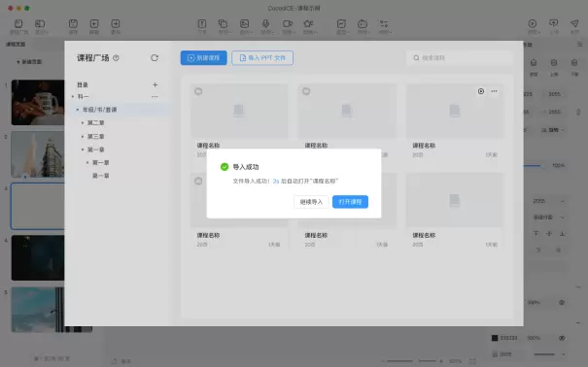Expand the 第三章 tree node
Image resolution: width=588 pixels, height=367 pixels.
83,136
